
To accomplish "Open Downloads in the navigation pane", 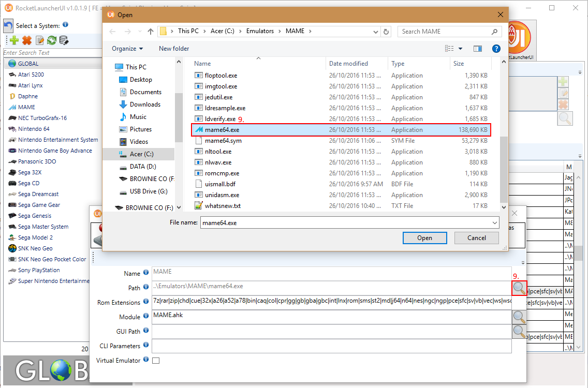I will pyautogui.click(x=145, y=104).
